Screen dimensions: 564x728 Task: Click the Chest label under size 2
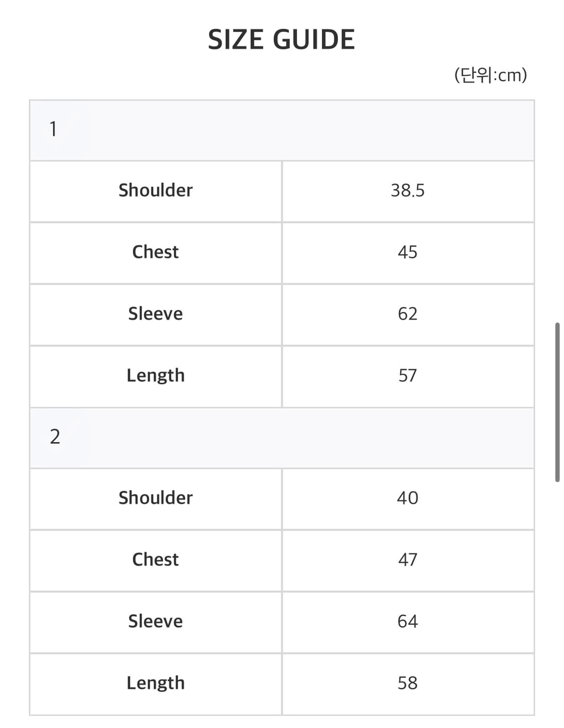pyautogui.click(x=155, y=560)
